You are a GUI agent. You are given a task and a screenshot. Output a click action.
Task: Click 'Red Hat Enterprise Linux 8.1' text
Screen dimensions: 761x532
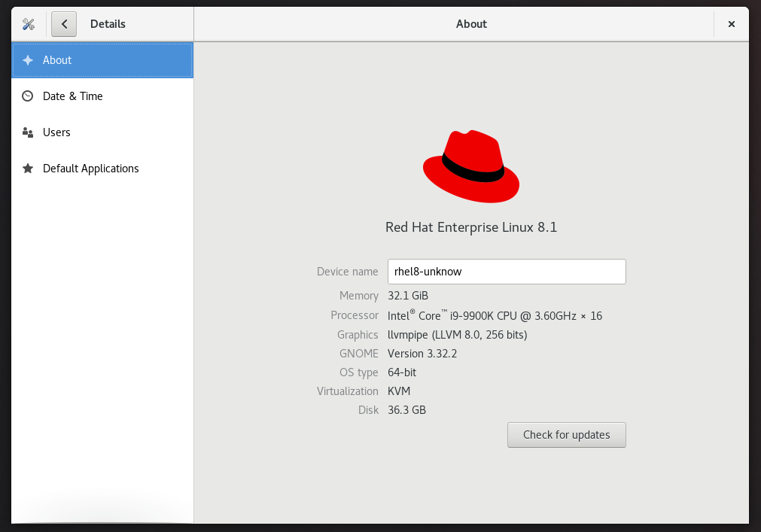pos(471,227)
